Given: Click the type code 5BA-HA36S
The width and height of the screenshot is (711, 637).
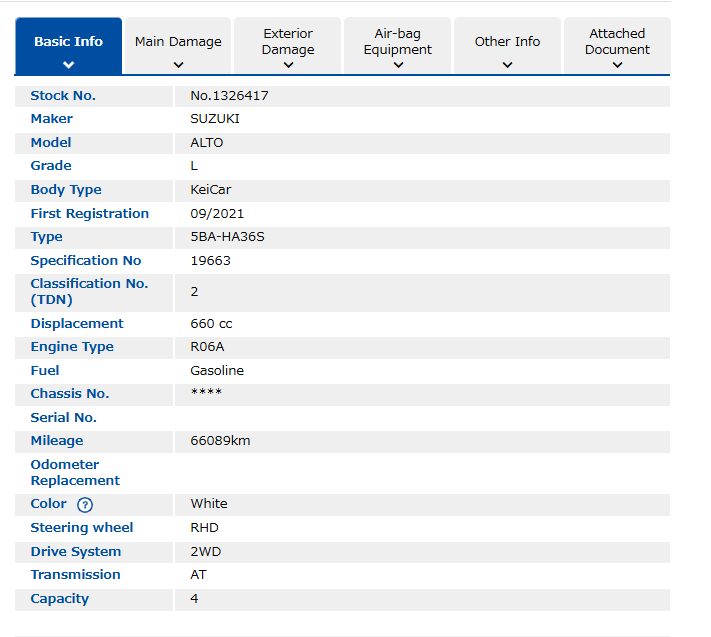Looking at the screenshot, I should (227, 237).
